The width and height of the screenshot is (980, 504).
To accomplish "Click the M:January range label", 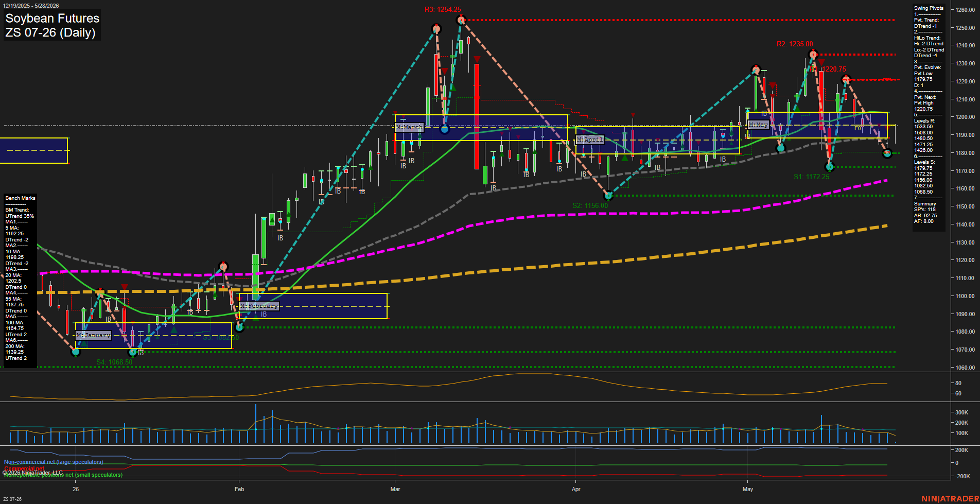I will pos(93,335).
